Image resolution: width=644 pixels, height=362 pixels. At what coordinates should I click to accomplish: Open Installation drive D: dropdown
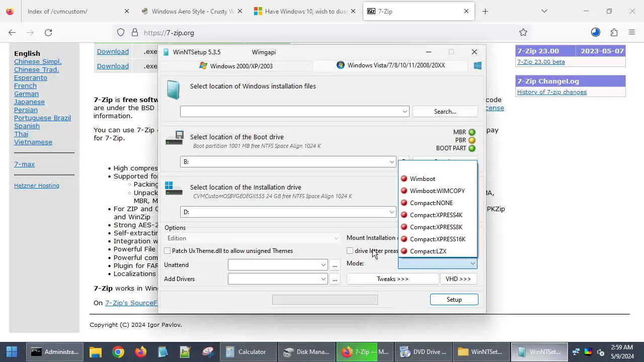click(x=391, y=212)
